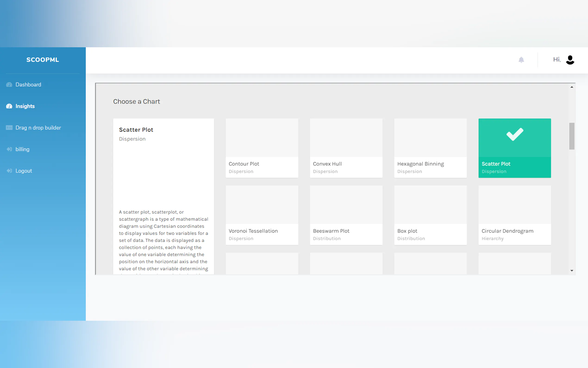588x368 pixels.
Task: Click the Dashboard gauge icon in sidebar
Action: pyautogui.click(x=9, y=85)
